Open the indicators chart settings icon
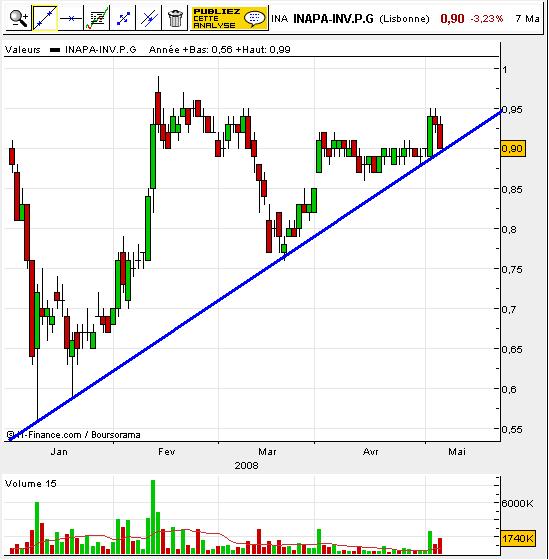549x560 pixels. tap(96, 18)
